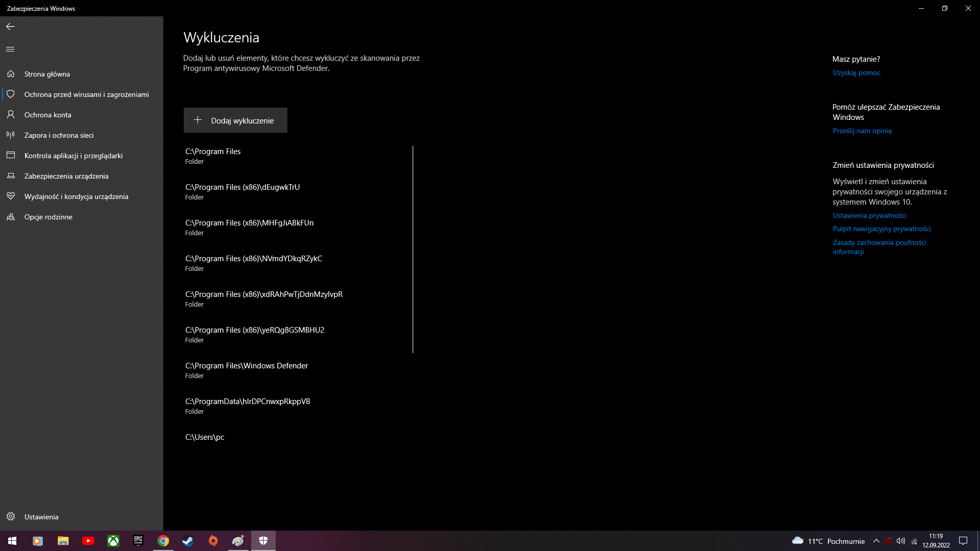
Task: Open Zasady zachowania poufności informacji link
Action: pyautogui.click(x=879, y=247)
